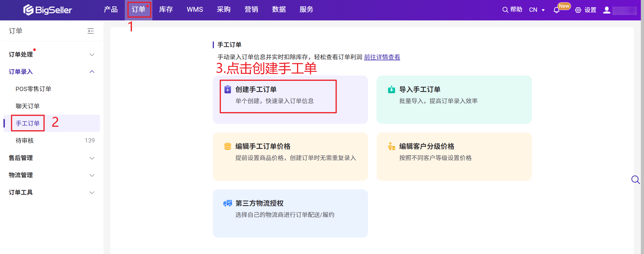Switch to the WMS menu tab

(x=195, y=9)
